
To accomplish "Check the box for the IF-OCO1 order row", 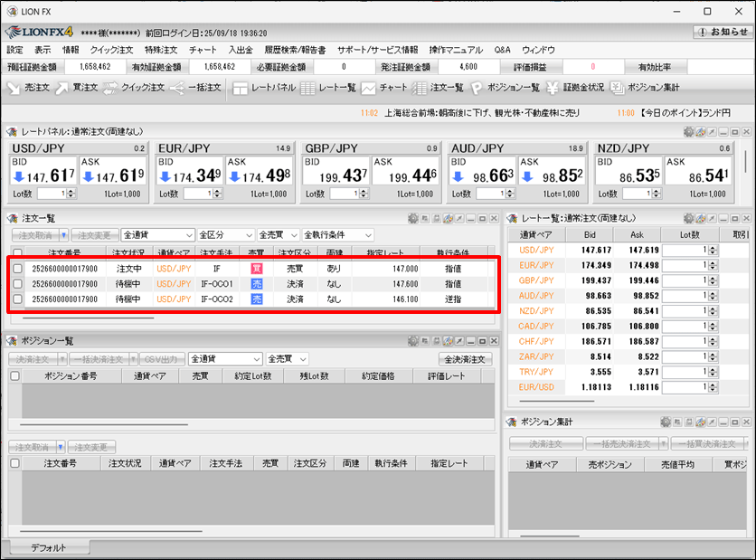I will pos(17,284).
